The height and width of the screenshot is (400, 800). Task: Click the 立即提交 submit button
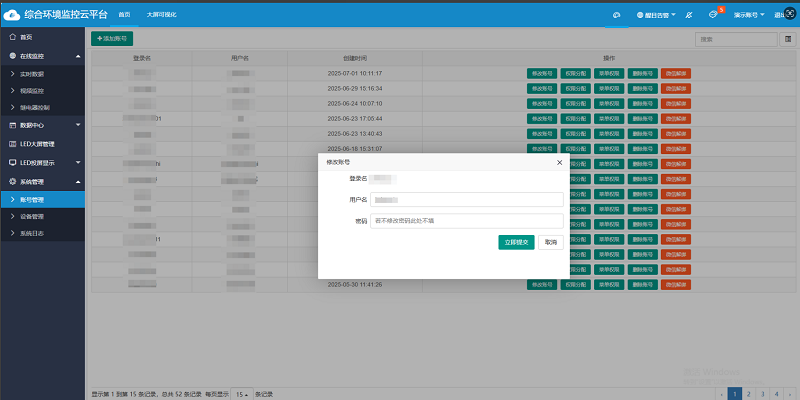pyautogui.click(x=516, y=242)
